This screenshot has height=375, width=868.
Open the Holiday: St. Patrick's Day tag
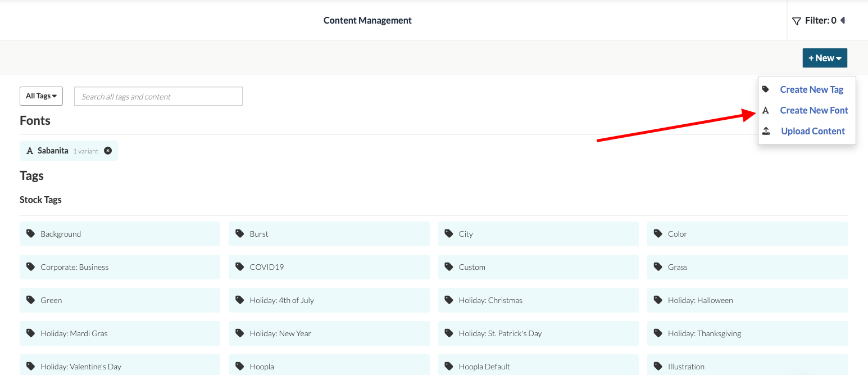coord(538,333)
